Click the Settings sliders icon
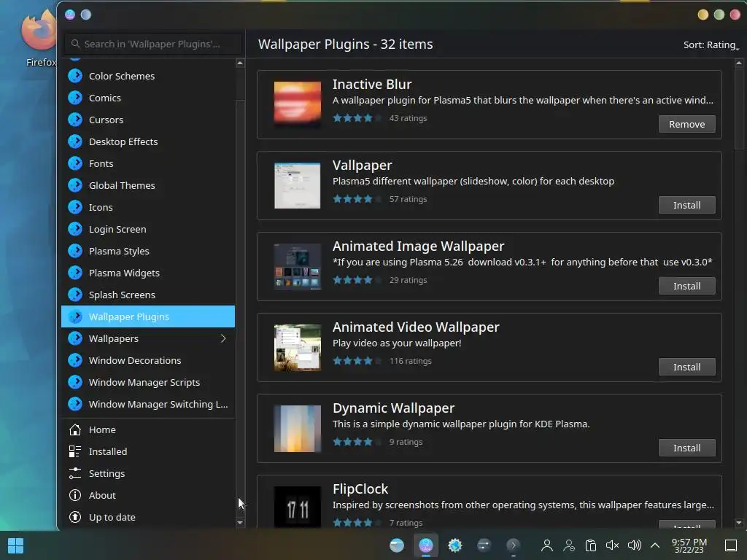 (75, 473)
